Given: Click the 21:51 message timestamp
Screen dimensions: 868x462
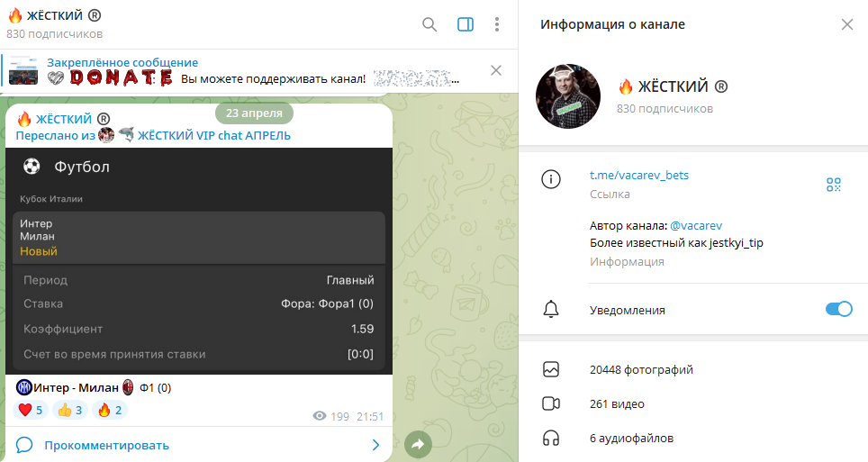Looking at the screenshot, I should (x=370, y=417).
